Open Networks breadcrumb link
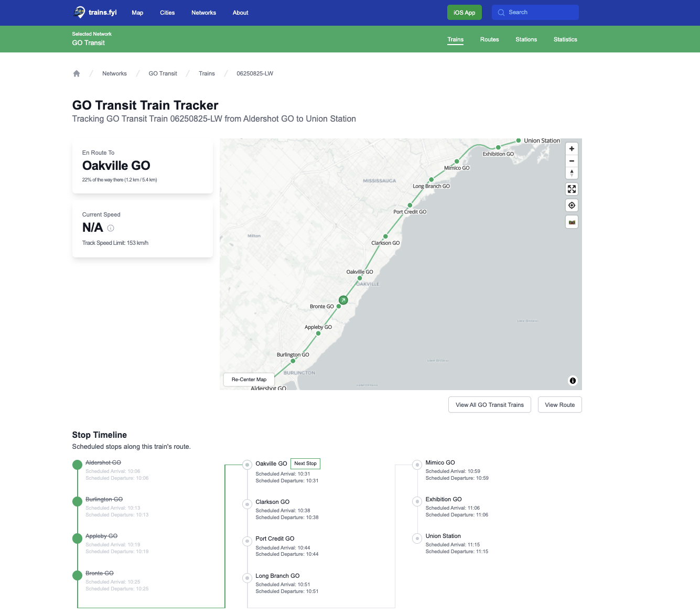 click(114, 73)
